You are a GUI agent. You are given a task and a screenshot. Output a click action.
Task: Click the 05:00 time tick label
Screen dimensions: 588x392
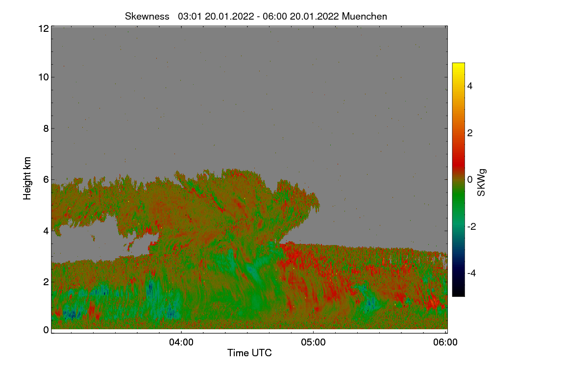pyautogui.click(x=314, y=343)
